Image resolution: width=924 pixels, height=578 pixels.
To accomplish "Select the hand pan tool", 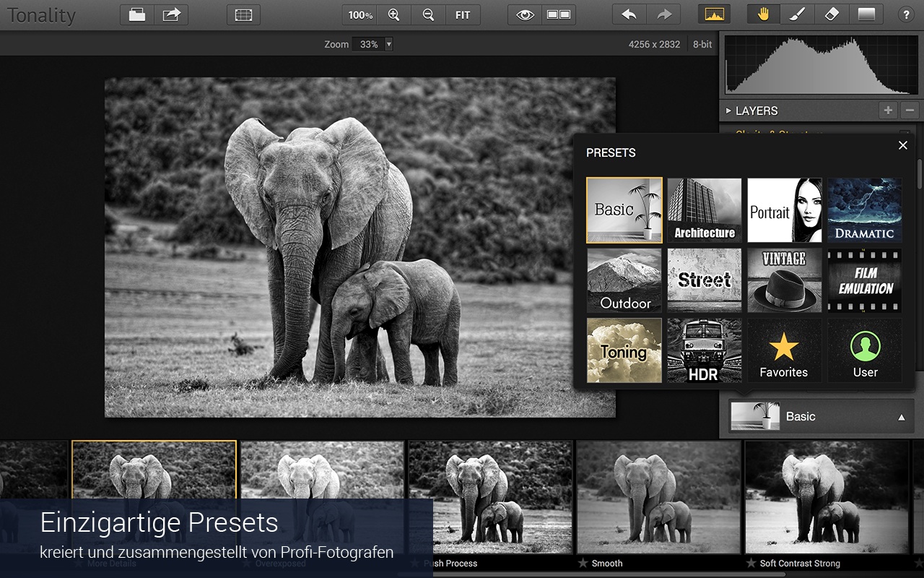I will pyautogui.click(x=763, y=14).
